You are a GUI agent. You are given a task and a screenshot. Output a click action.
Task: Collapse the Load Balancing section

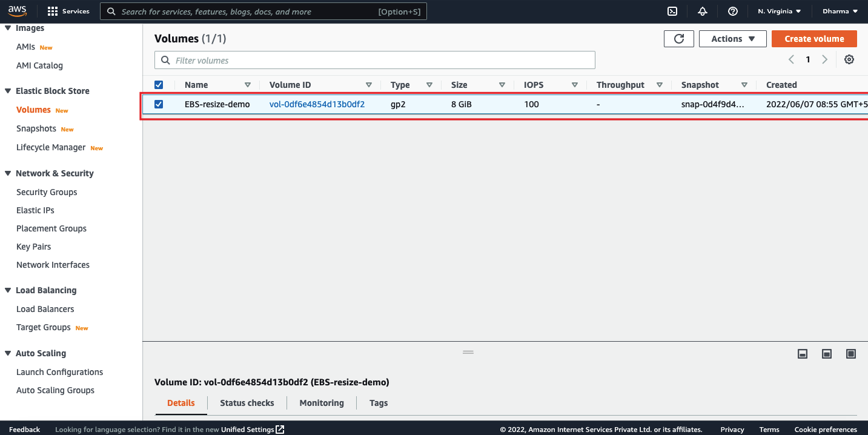click(x=8, y=290)
